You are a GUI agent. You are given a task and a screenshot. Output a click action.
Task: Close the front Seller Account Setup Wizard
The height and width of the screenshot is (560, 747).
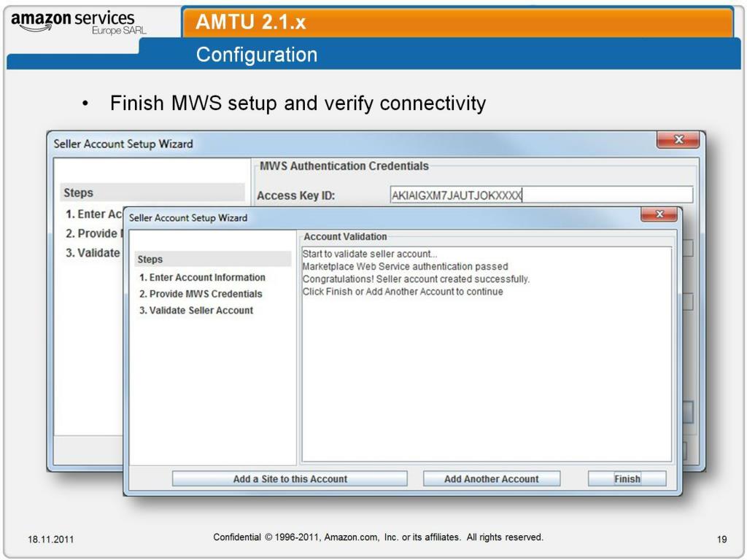659,214
